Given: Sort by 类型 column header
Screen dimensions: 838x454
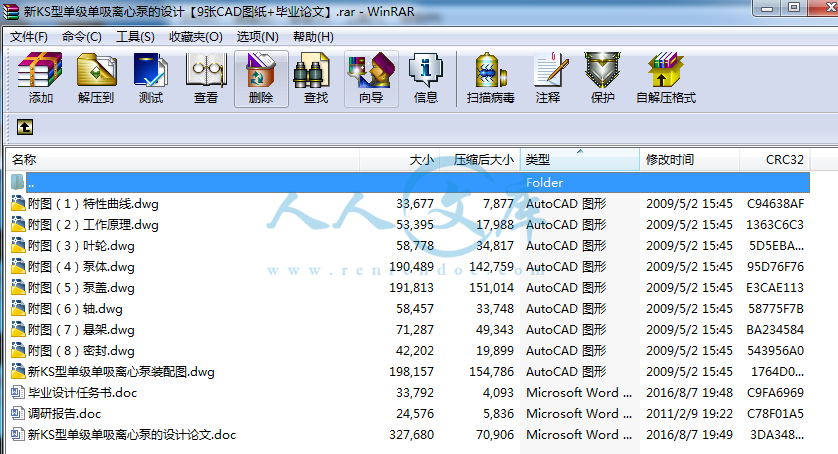Looking at the screenshot, I should tap(580, 159).
